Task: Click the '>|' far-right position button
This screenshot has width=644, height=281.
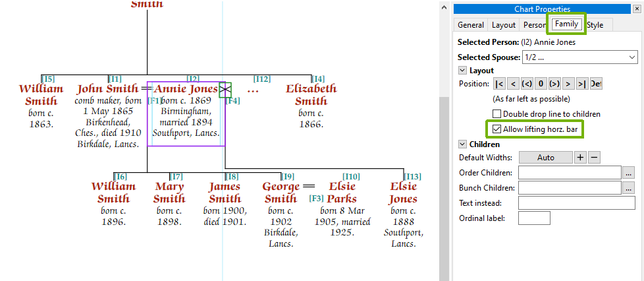Action: pos(581,84)
